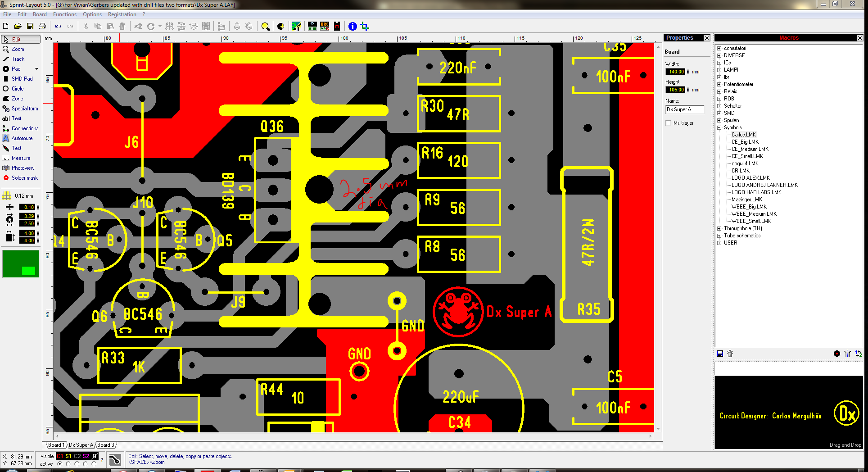Open the Board menu
The width and height of the screenshot is (868, 472).
[x=40, y=14]
